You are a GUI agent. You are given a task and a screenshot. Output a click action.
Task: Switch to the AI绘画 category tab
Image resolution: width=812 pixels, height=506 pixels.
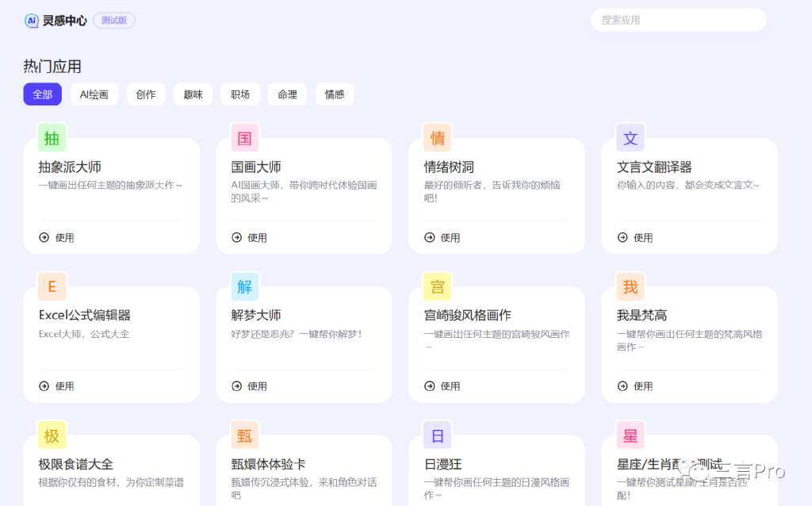coord(94,94)
